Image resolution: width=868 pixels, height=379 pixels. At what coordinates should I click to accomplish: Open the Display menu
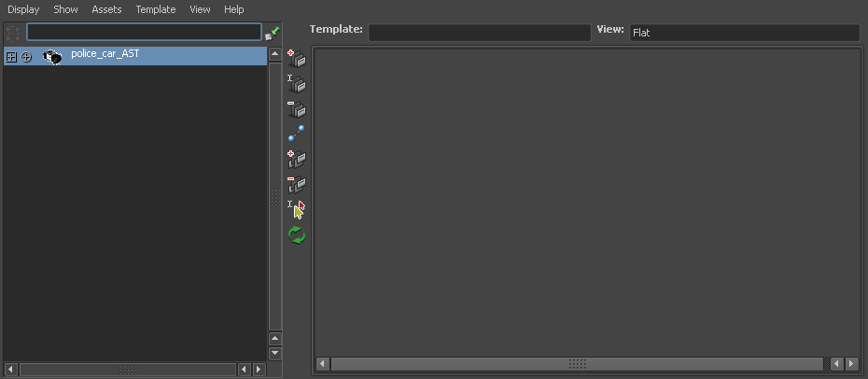click(x=23, y=9)
